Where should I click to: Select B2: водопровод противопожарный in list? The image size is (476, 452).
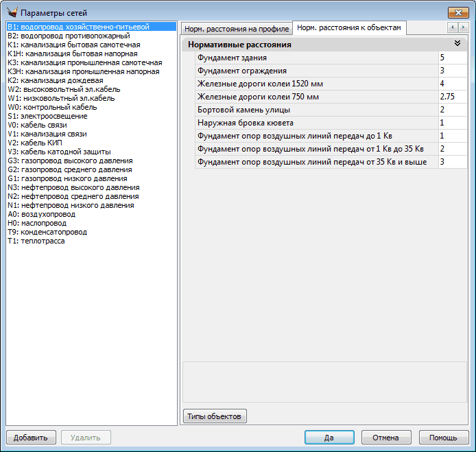point(69,36)
